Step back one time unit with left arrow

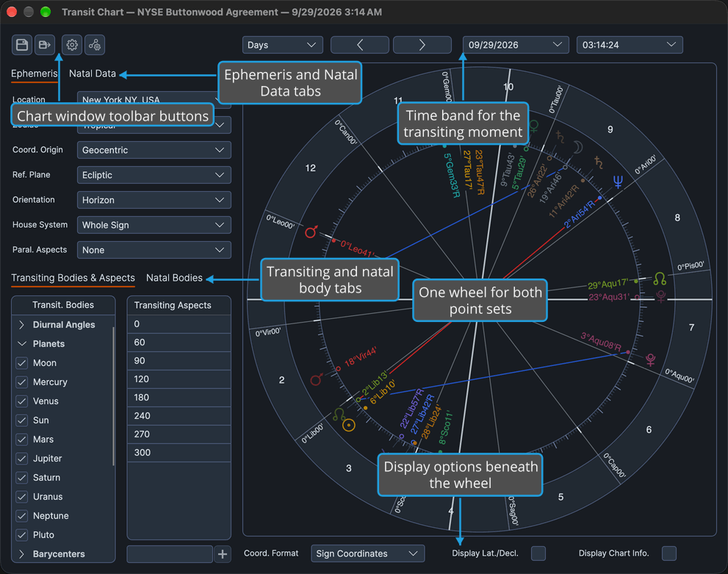[360, 45]
